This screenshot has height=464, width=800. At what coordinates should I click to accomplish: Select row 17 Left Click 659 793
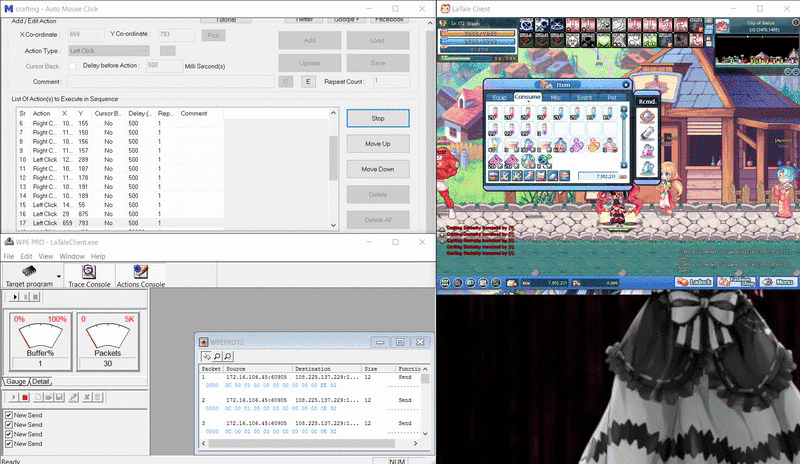(x=120, y=223)
